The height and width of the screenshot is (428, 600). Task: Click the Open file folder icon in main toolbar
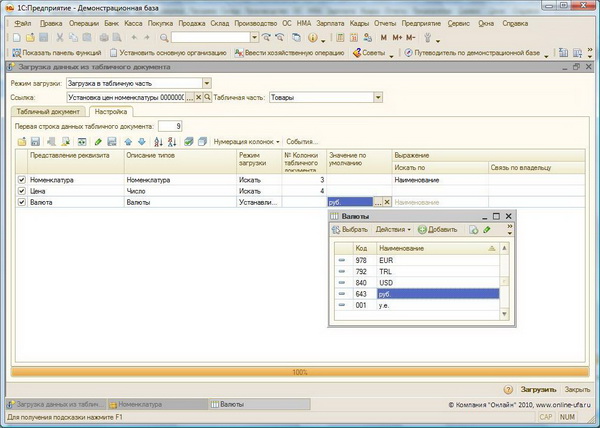(x=30, y=37)
